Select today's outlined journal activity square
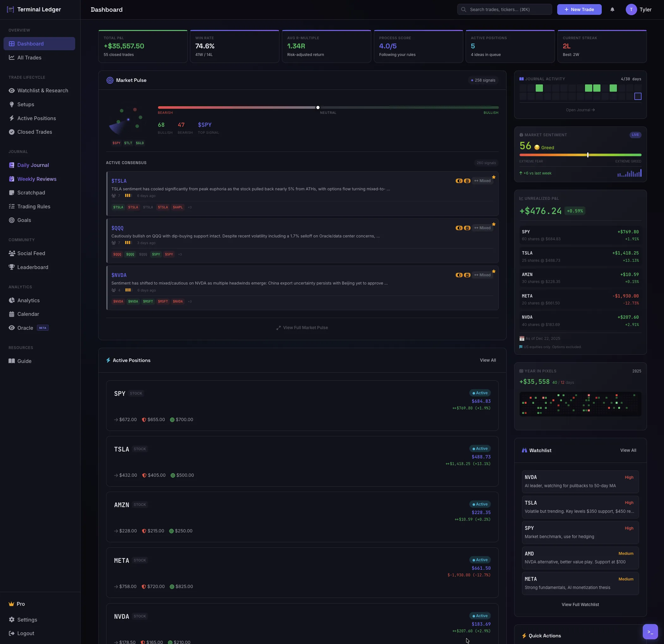664x644 pixels. tap(637, 96)
